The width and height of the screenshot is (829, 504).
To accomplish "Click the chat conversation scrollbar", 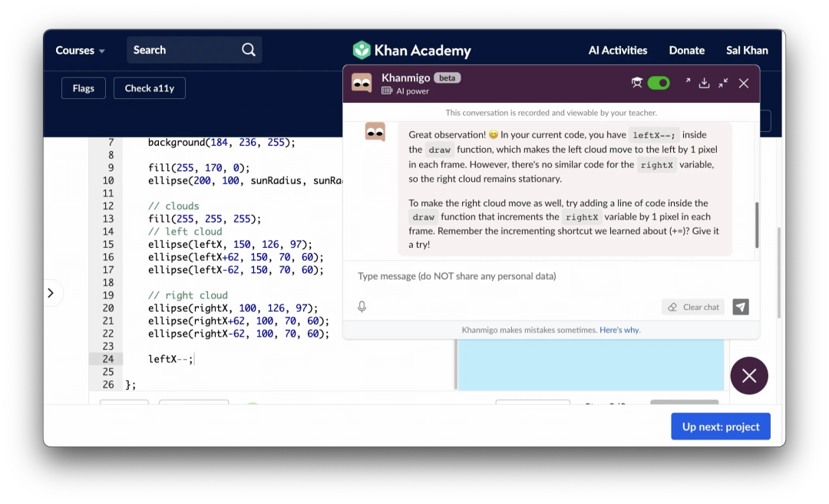I will 757,225.
